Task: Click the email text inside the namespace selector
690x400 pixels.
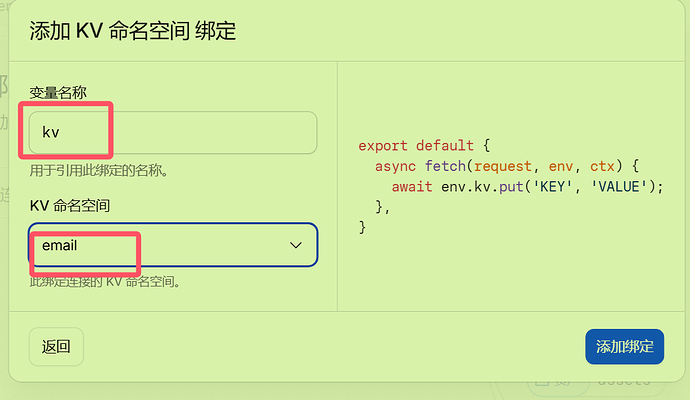Action: tap(59, 245)
